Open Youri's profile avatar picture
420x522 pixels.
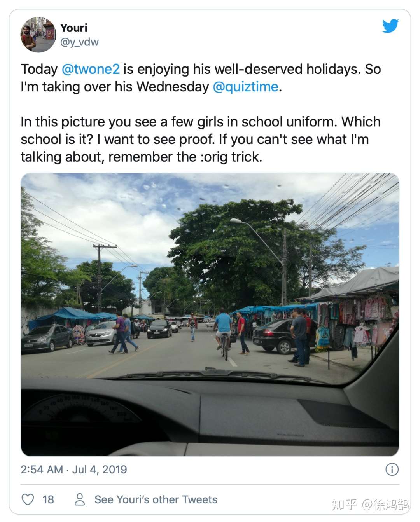point(38,35)
